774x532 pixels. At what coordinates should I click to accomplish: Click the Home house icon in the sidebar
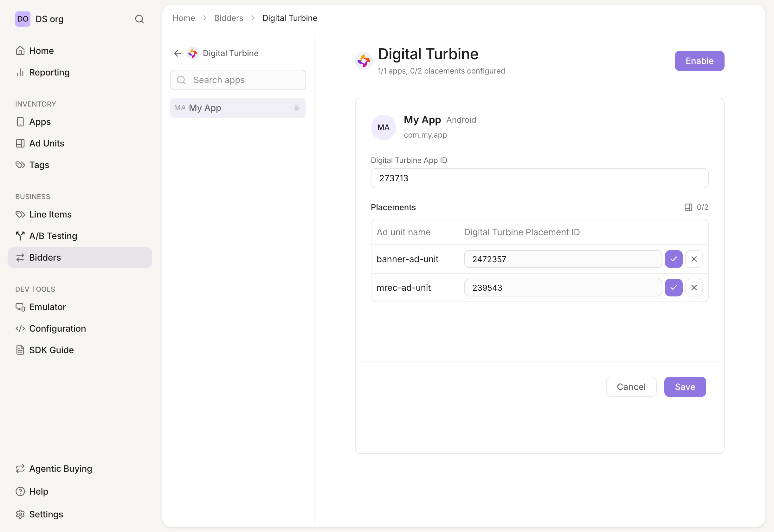click(x=20, y=51)
